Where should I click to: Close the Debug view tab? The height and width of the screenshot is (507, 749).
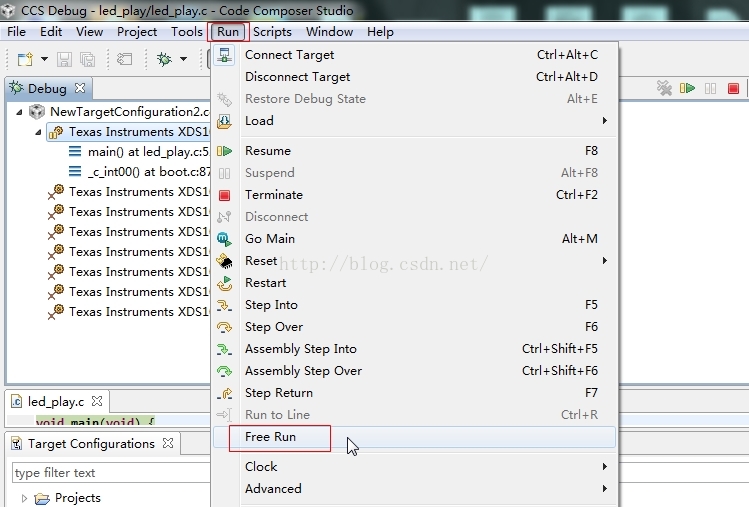tap(80, 88)
